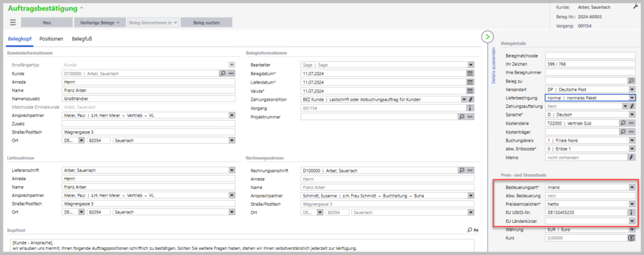Switch to the Belegfuß tab
Image resolution: width=644 pixels, height=255 pixels.
tap(82, 39)
